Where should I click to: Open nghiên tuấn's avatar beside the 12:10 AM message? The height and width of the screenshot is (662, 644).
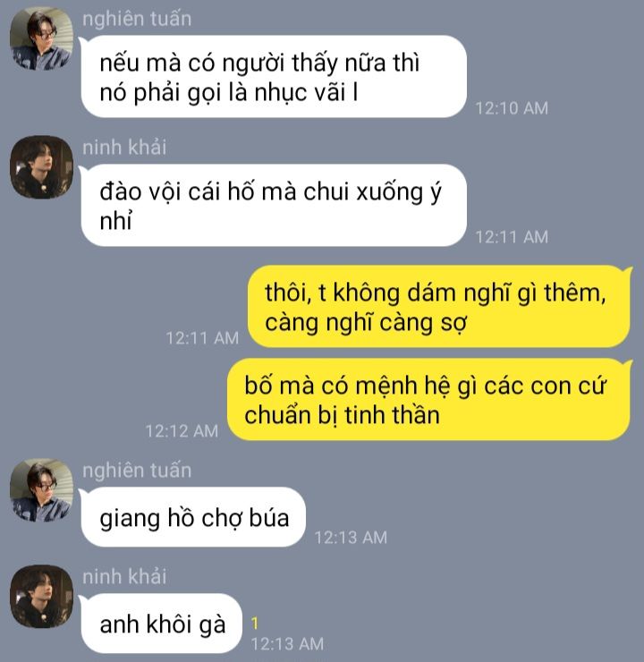point(41,38)
